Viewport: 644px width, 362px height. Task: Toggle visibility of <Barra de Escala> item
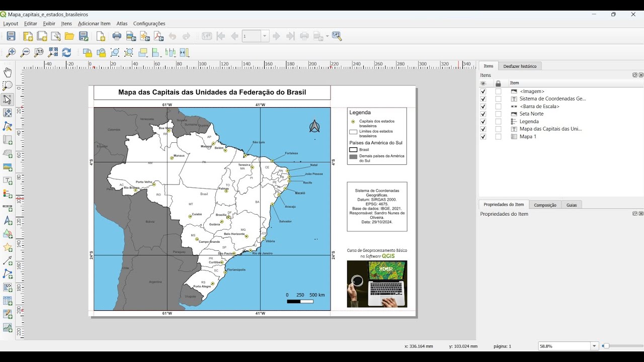point(483,107)
